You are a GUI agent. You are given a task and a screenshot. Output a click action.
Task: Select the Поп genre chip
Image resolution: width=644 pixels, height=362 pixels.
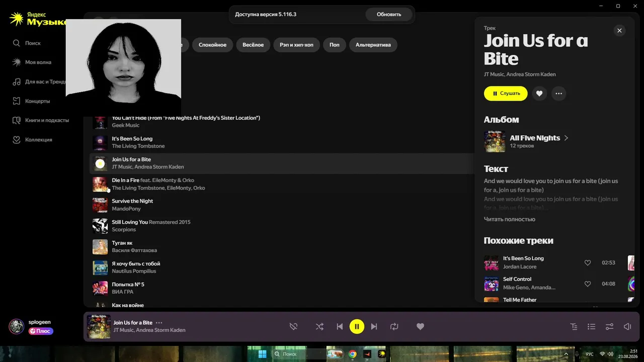tap(335, 45)
